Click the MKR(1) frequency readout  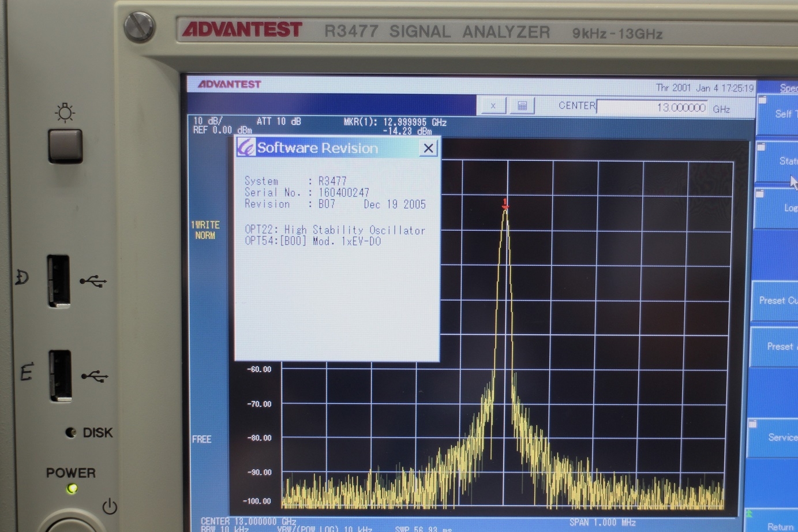[395, 122]
